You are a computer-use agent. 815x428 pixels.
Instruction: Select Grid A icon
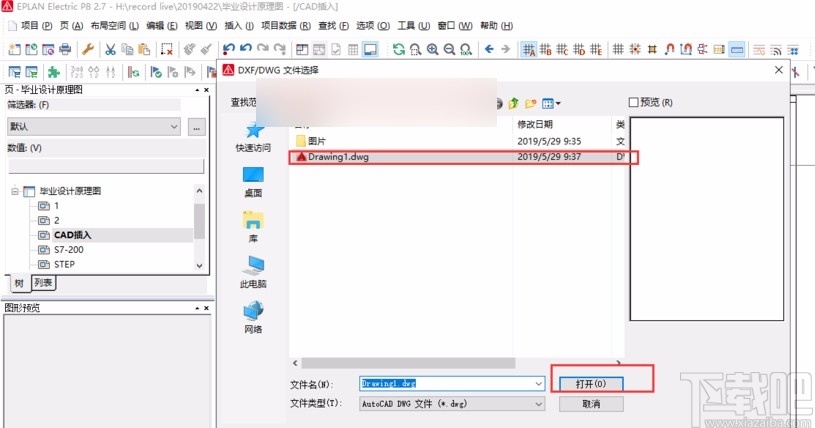click(x=529, y=49)
